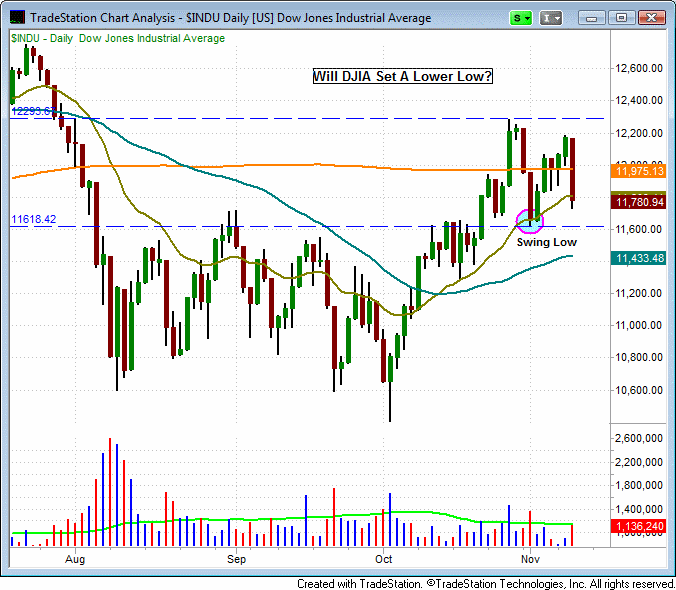676x590 pixels.
Task: Click the teal 11,433.48 moving average tag
Action: point(639,258)
